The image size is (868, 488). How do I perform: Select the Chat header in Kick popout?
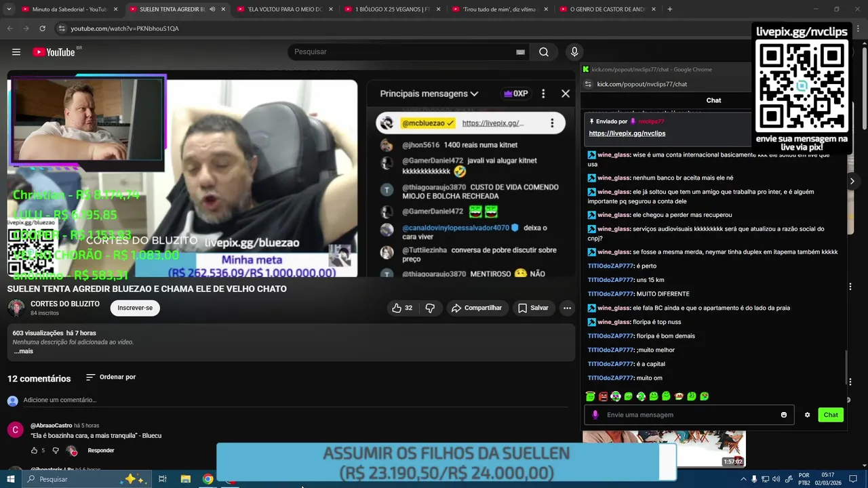713,100
